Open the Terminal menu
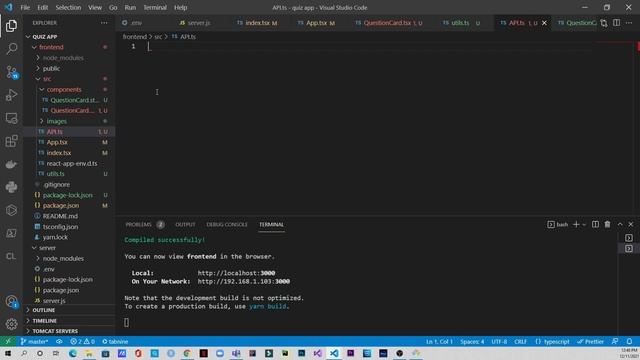Viewport: 640px width, 360px height. 155,7
